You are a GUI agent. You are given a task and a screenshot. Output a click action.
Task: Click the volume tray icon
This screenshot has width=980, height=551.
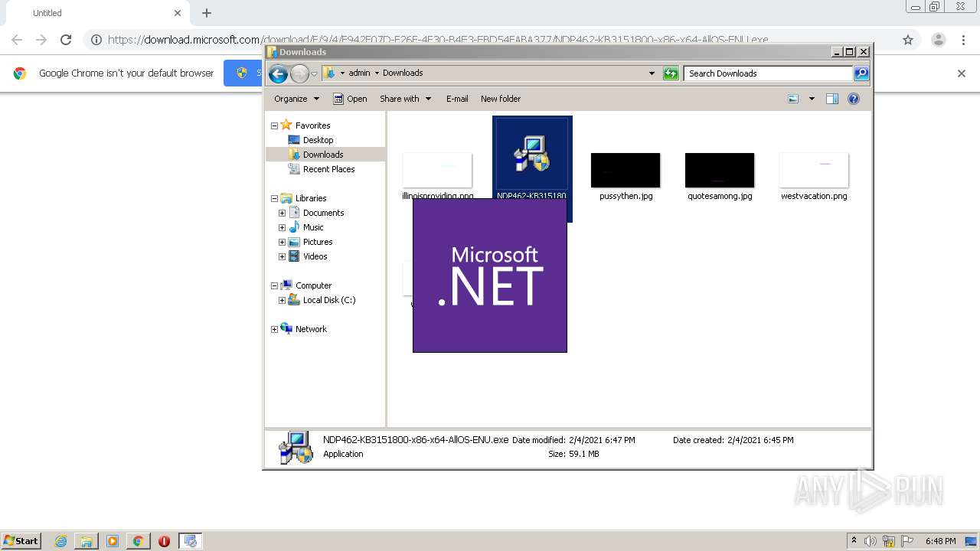871,541
